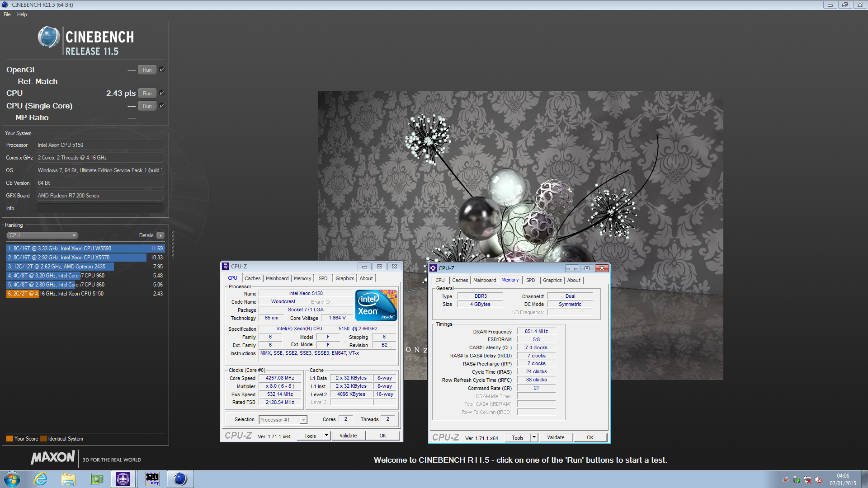Image resolution: width=868 pixels, height=488 pixels.
Task: Open the Windows Start menu orb
Action: (12, 479)
